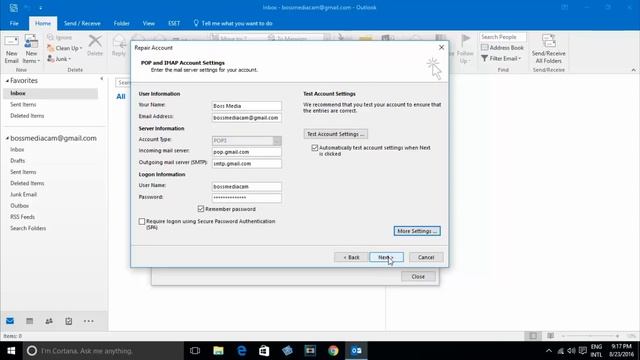
Task: Open the Filter Email dropdown
Action: click(501, 58)
